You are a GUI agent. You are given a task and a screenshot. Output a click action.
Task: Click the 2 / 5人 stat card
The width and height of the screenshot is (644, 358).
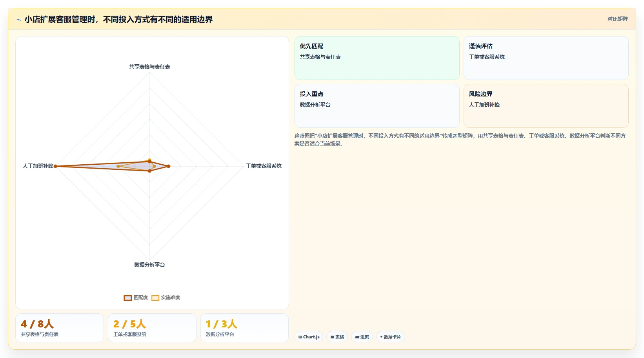152,328
